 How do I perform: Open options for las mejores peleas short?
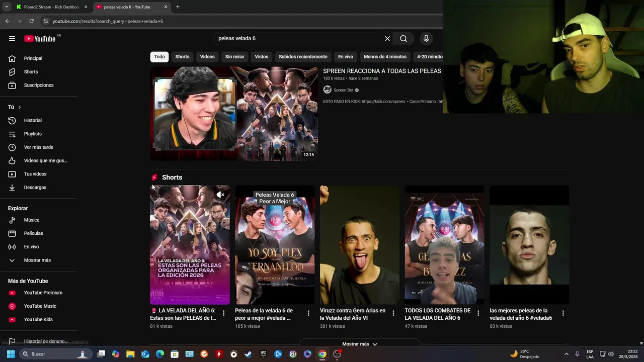click(x=563, y=313)
